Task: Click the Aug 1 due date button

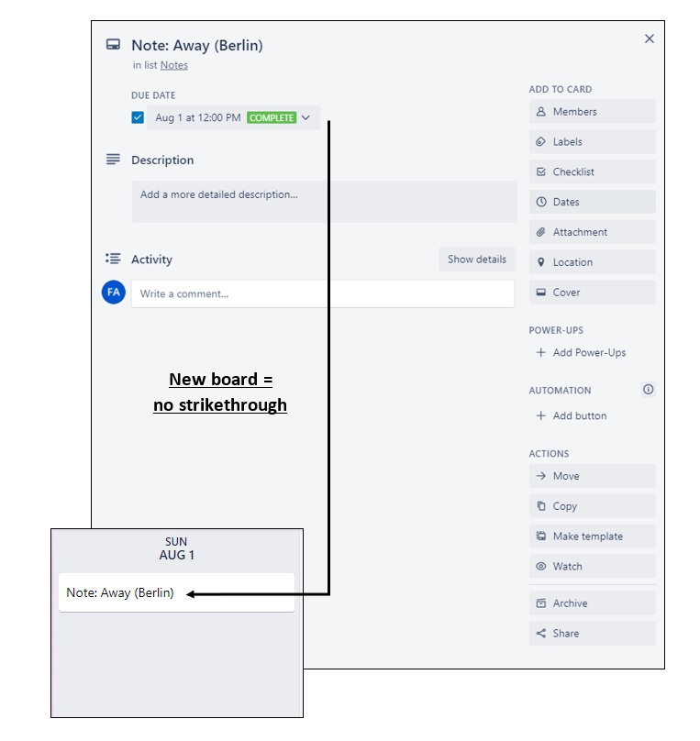Action: [x=233, y=117]
